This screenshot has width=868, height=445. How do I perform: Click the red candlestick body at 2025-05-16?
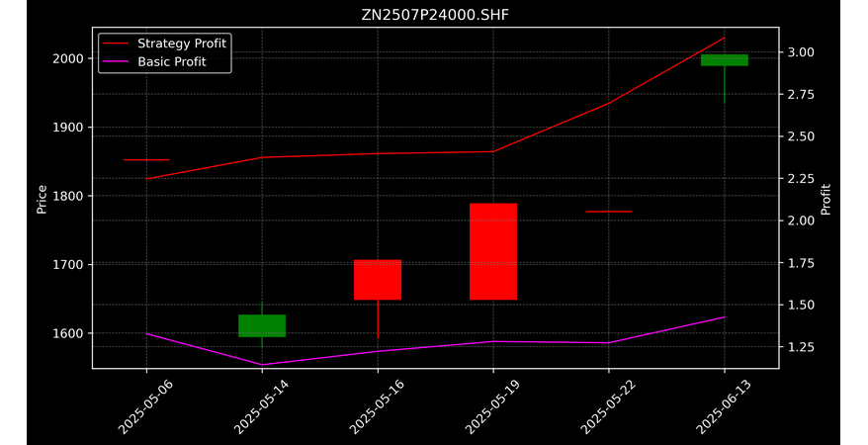point(378,280)
